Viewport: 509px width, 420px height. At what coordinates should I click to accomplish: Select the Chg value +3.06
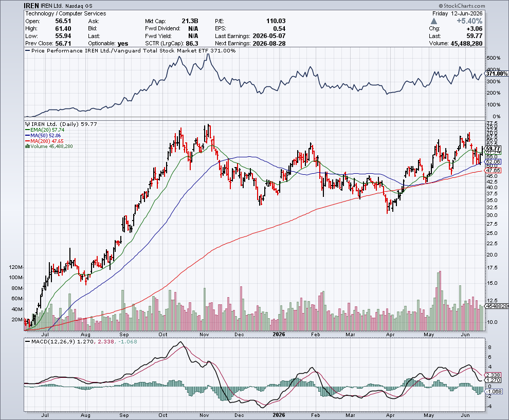point(474,29)
